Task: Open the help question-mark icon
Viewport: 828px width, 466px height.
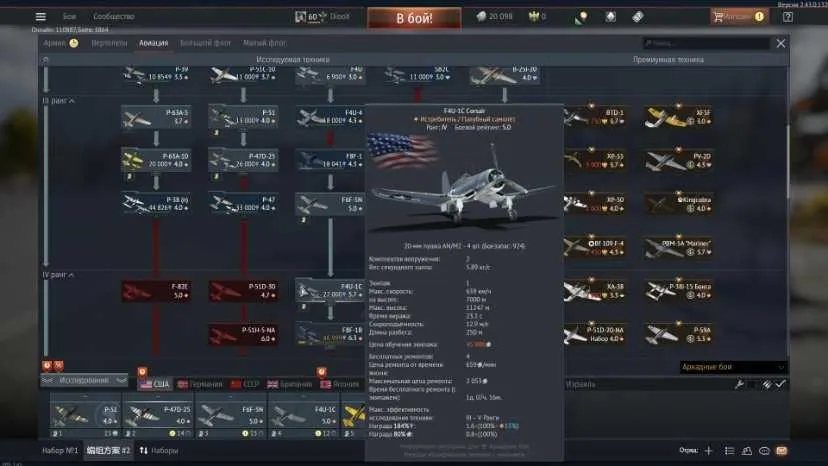Action: click(787, 17)
